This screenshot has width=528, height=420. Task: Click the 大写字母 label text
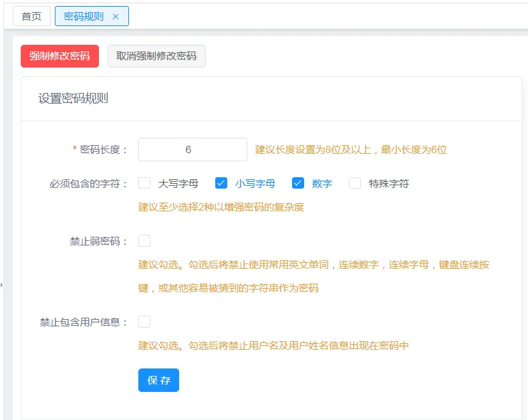[x=178, y=184]
